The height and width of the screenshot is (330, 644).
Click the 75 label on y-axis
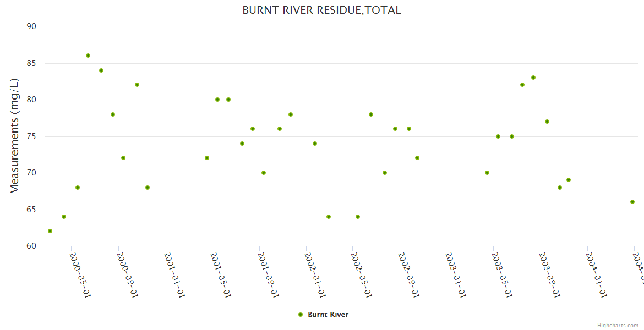click(31, 136)
